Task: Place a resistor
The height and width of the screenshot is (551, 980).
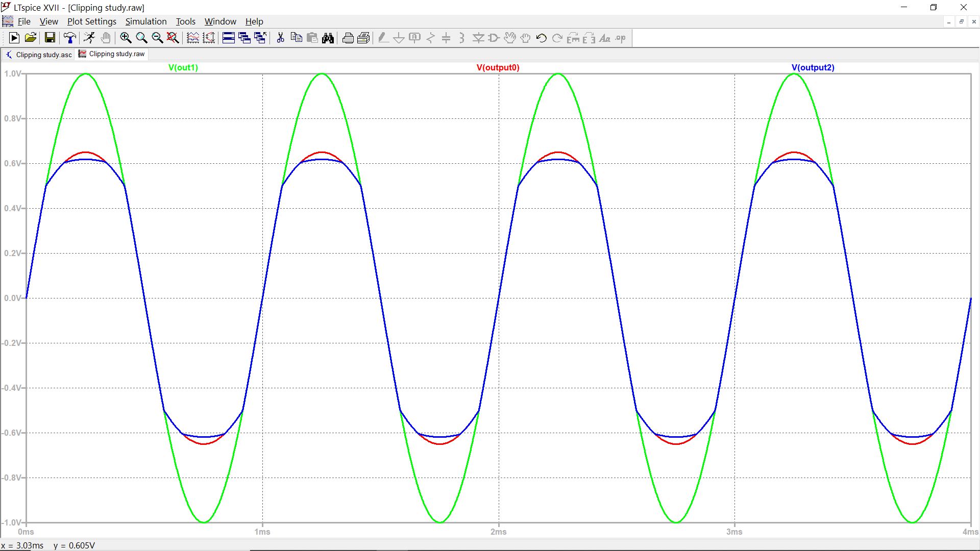Action: (x=430, y=37)
